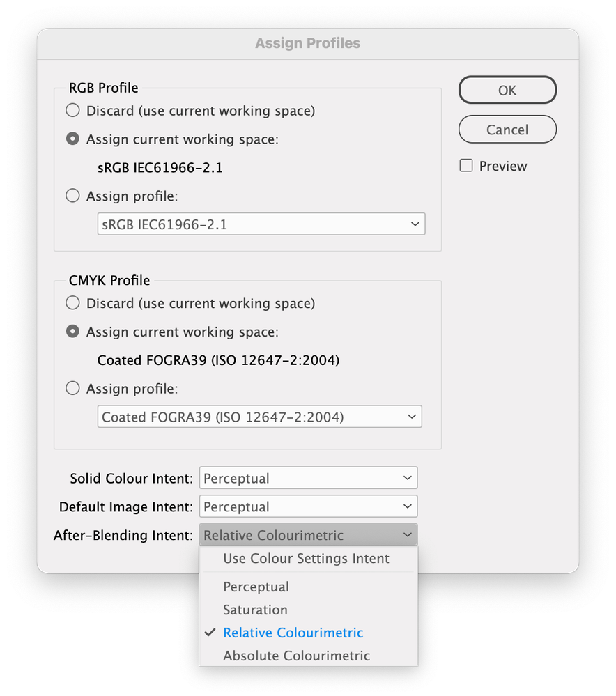Select Assign current working space for RGB Profile
This screenshot has width=616, height=696.
coord(72,138)
